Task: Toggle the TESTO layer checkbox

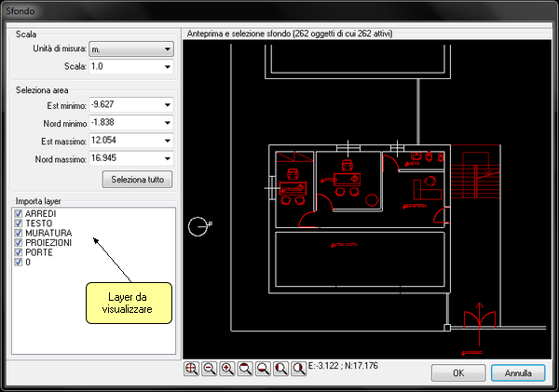Action: tap(19, 223)
